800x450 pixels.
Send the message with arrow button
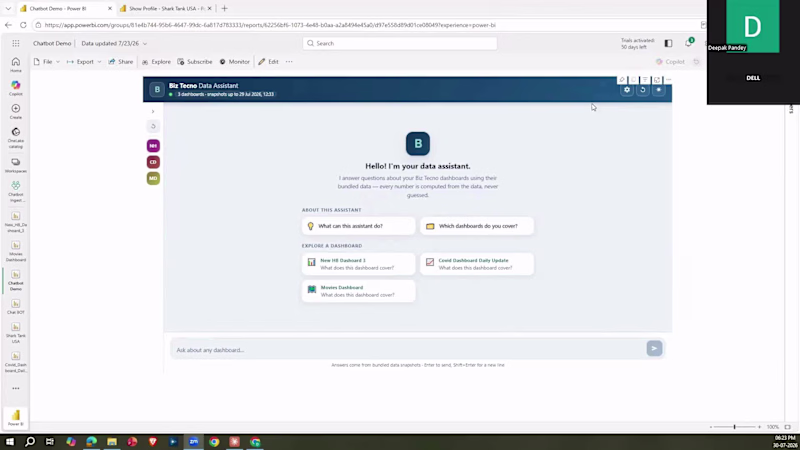coord(654,348)
